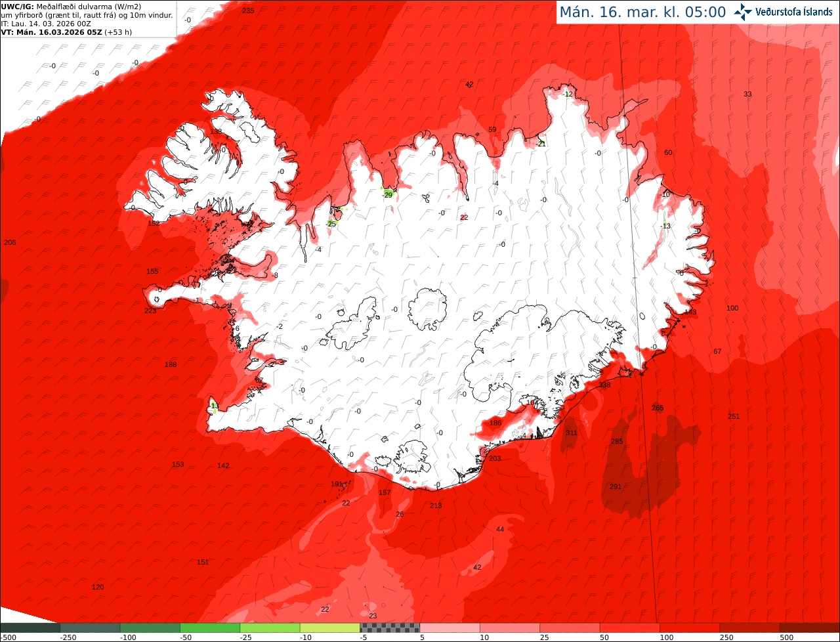Click the map value 155
Image resolution: width=840 pixels, height=642 pixels.
[152, 272]
